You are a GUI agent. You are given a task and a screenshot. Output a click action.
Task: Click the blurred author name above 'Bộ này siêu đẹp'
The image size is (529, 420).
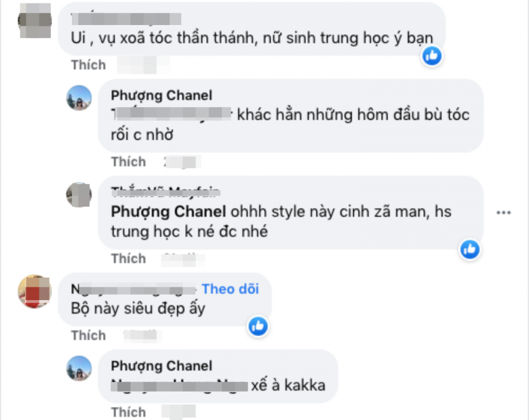tap(134, 289)
